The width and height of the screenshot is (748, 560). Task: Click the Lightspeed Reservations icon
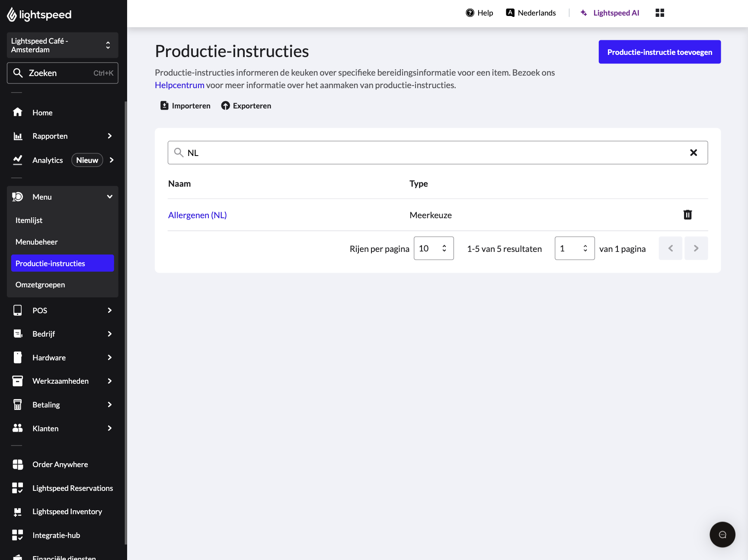point(18,488)
